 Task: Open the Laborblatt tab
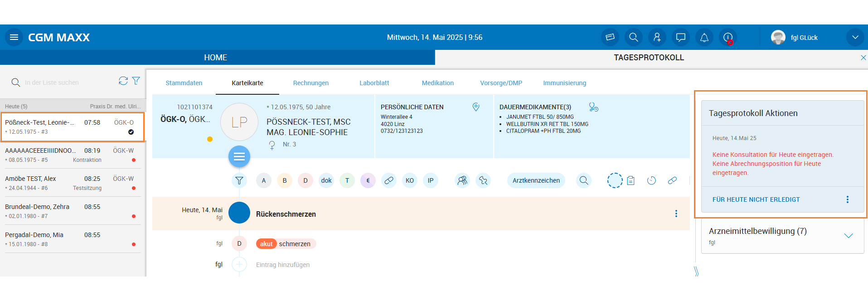[x=374, y=83]
